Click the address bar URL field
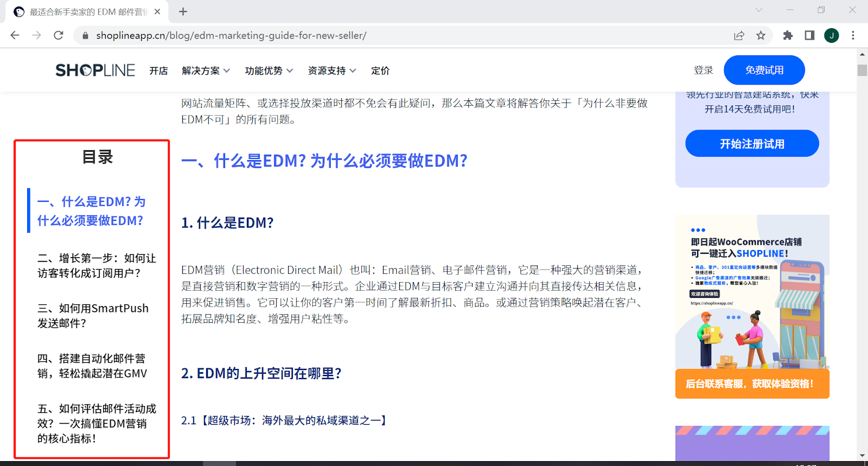 point(380,35)
